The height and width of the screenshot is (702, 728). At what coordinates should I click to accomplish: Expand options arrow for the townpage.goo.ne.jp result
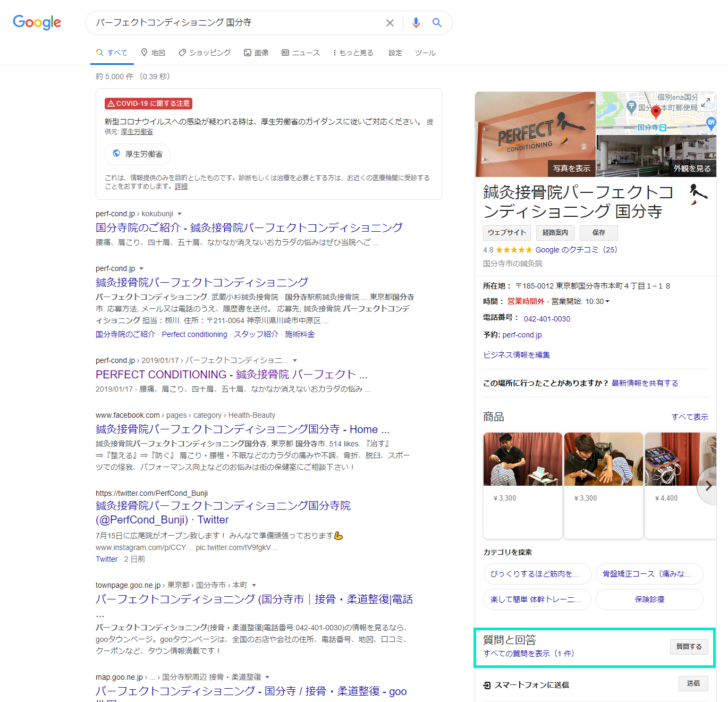click(x=254, y=585)
